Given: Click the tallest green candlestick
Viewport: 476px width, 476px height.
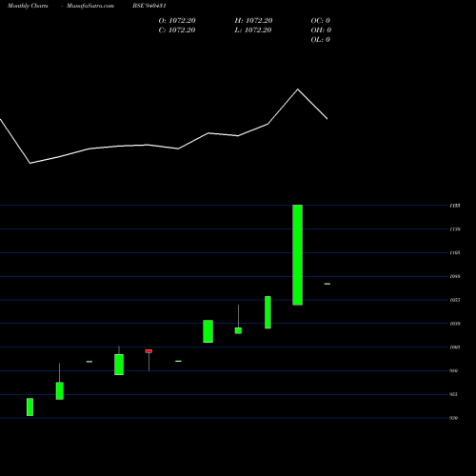Looking at the screenshot, I should point(298,255).
